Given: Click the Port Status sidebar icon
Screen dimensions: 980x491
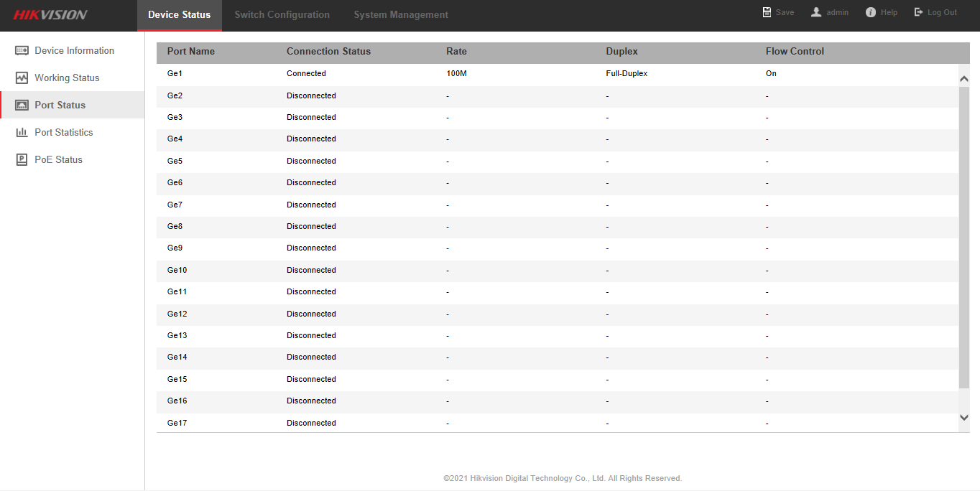Looking at the screenshot, I should (x=22, y=106).
